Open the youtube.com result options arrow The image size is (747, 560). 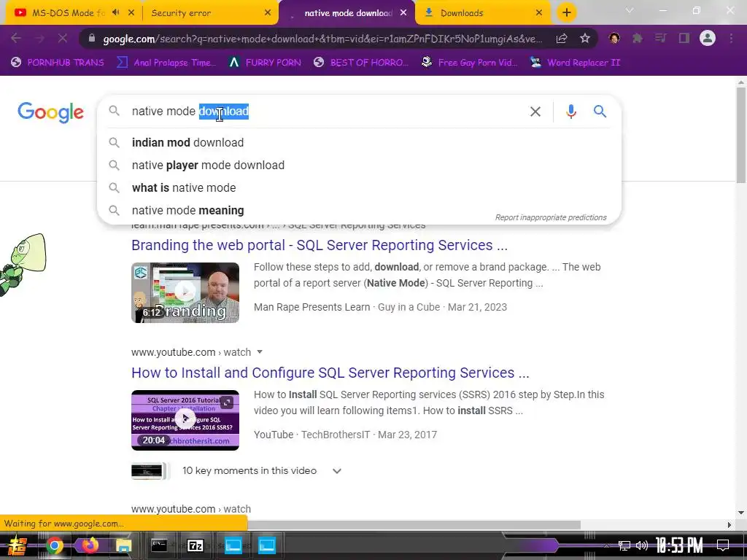(260, 352)
